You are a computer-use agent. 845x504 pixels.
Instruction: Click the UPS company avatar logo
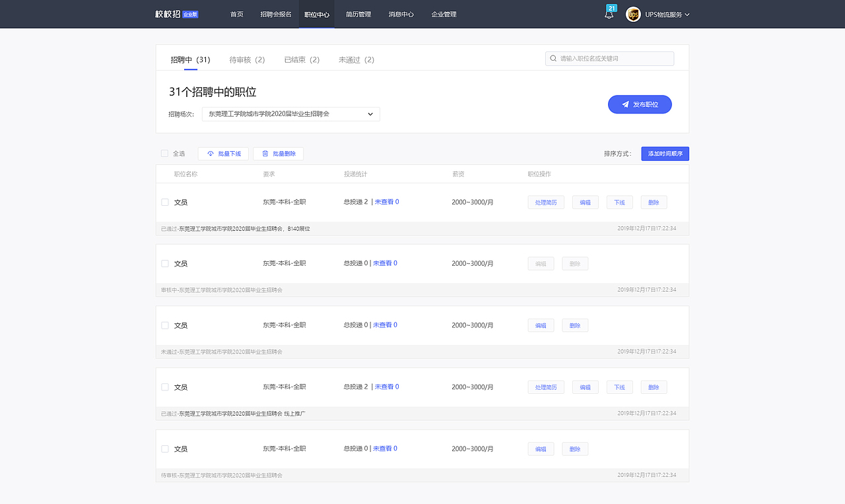click(632, 14)
